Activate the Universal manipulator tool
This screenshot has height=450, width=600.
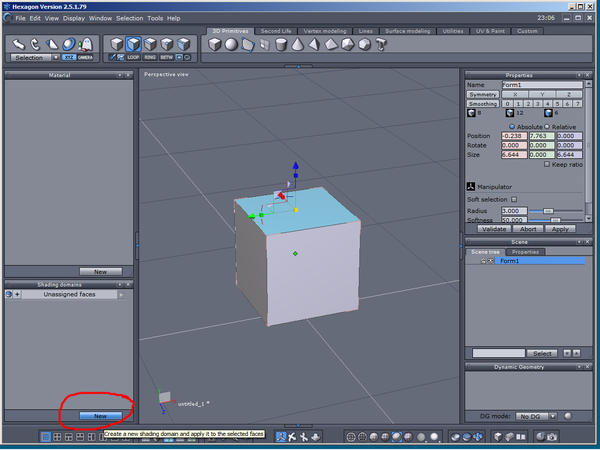69,45
